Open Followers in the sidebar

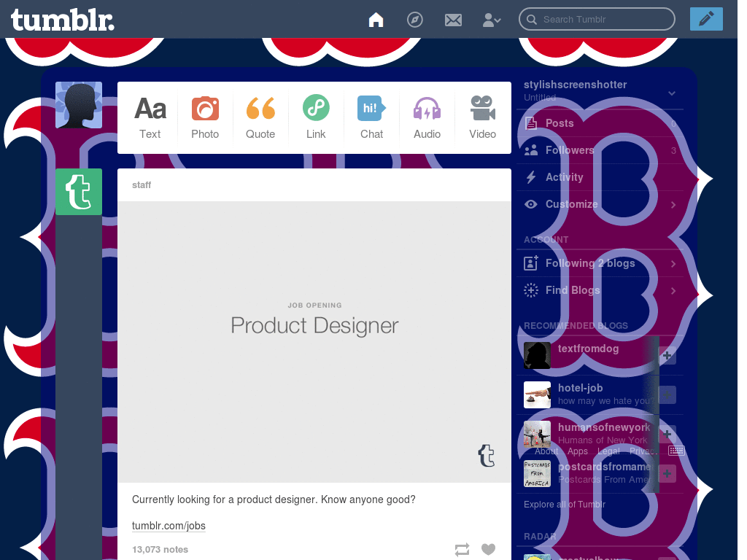(600, 150)
